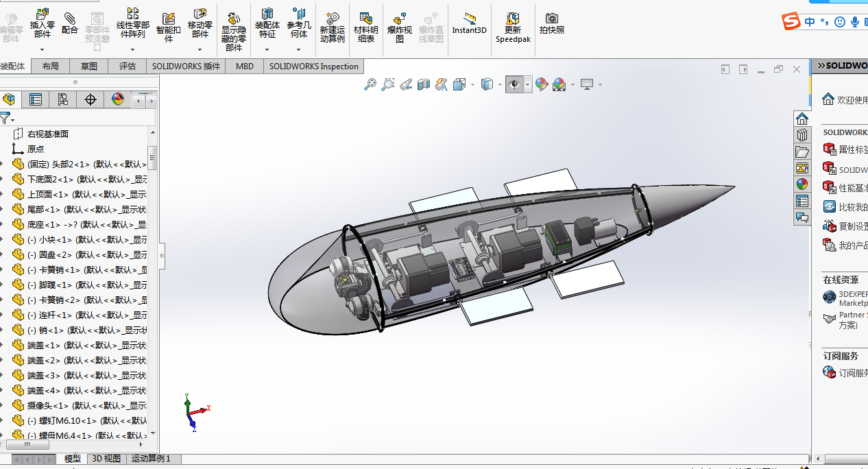Open the MBD tab
The image size is (868, 469).
[x=245, y=67]
